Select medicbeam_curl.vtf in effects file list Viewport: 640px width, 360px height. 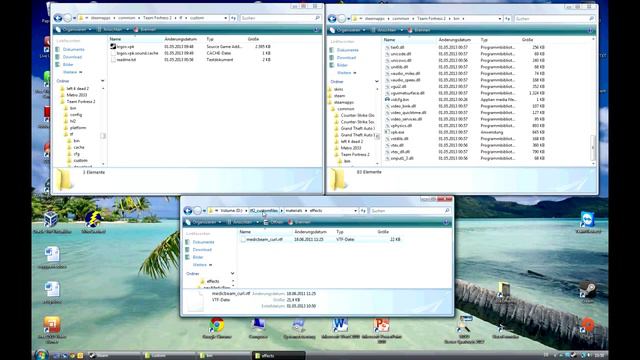[264, 240]
